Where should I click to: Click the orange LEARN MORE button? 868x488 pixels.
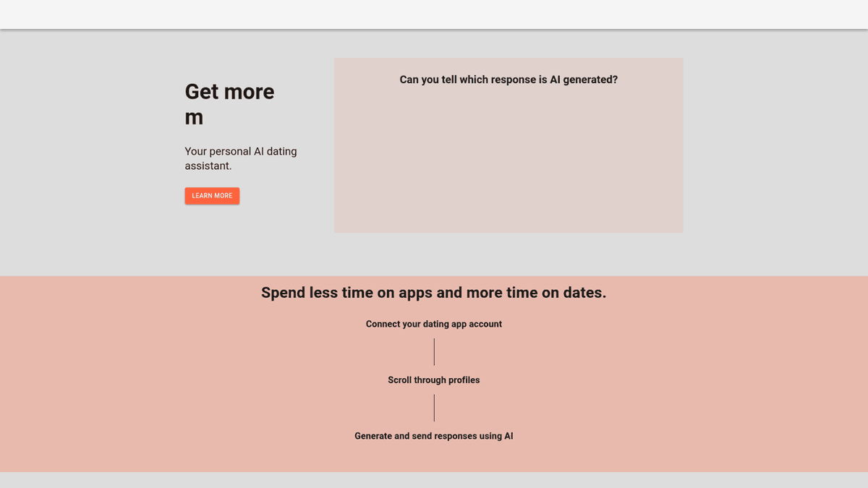coord(212,196)
